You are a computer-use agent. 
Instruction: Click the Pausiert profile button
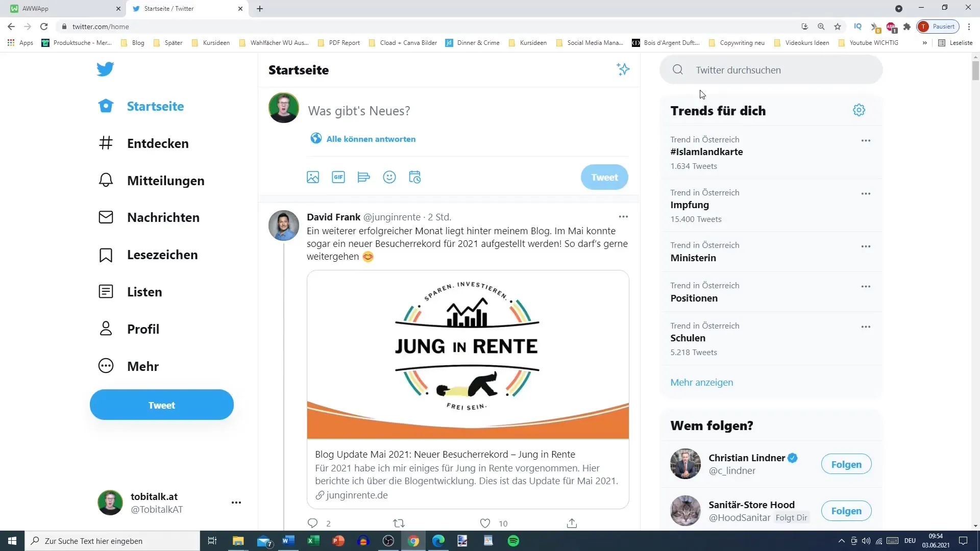[938, 27]
